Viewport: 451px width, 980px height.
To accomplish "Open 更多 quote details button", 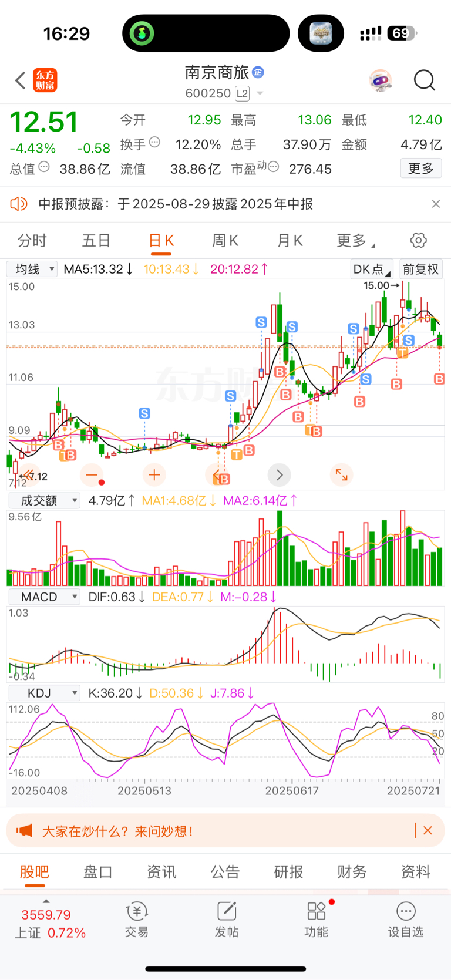I will [x=421, y=169].
